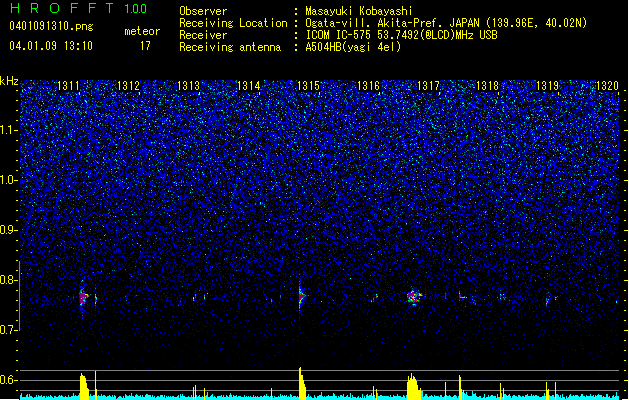Click the 1316 time marker
629x400 pixels.
tap(368, 86)
